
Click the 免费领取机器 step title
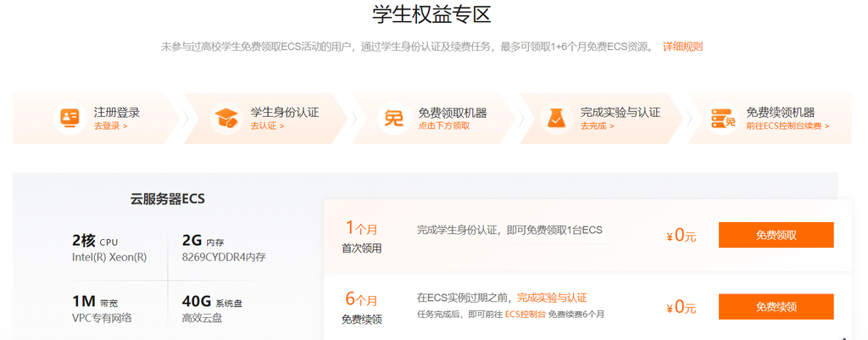pos(453,113)
